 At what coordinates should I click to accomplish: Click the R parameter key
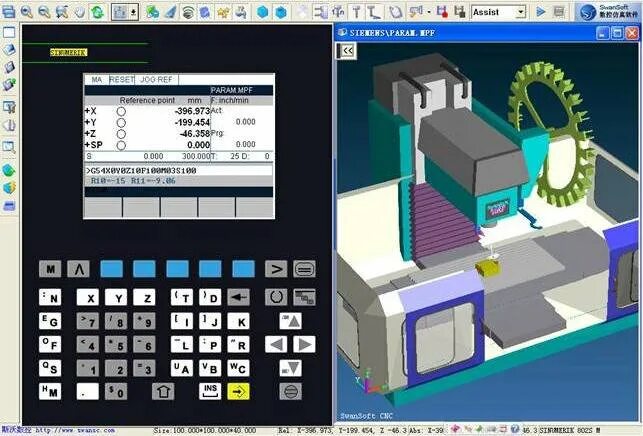pos(239,345)
